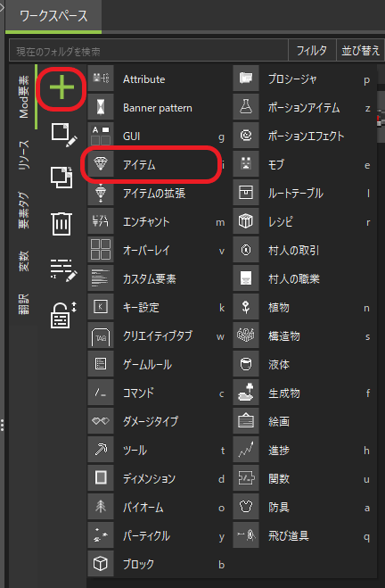Click the search current folder field
This screenshot has width=385, height=588.
click(x=149, y=51)
